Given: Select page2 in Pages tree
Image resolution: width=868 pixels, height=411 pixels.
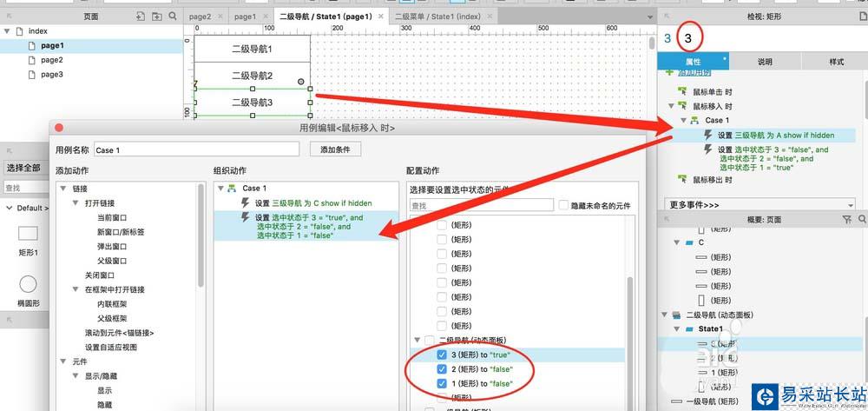Looking at the screenshot, I should (52, 60).
